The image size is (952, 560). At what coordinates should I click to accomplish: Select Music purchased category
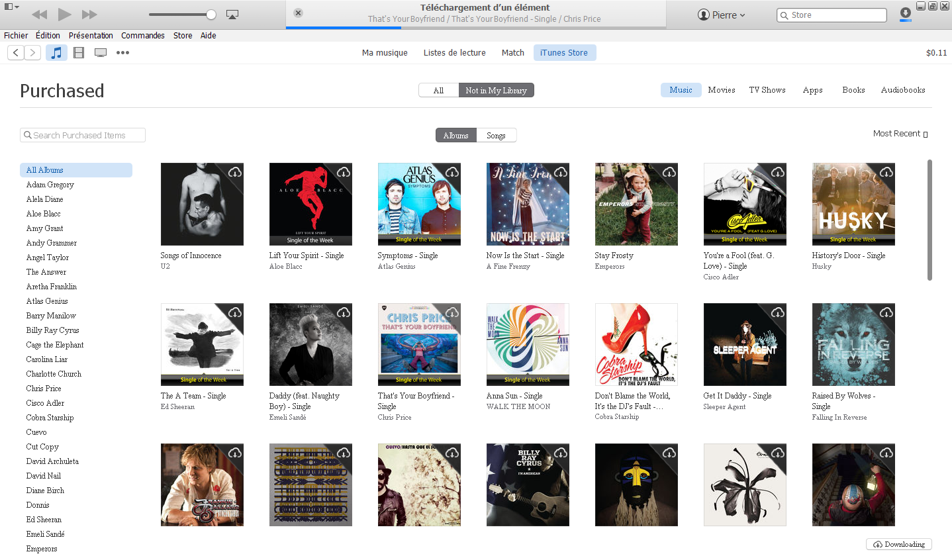click(681, 90)
